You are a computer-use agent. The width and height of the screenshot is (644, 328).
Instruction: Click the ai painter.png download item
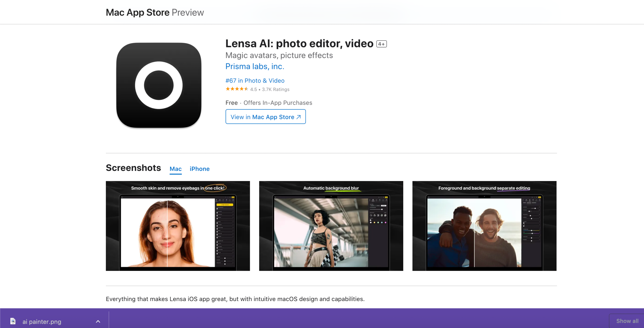coord(42,321)
